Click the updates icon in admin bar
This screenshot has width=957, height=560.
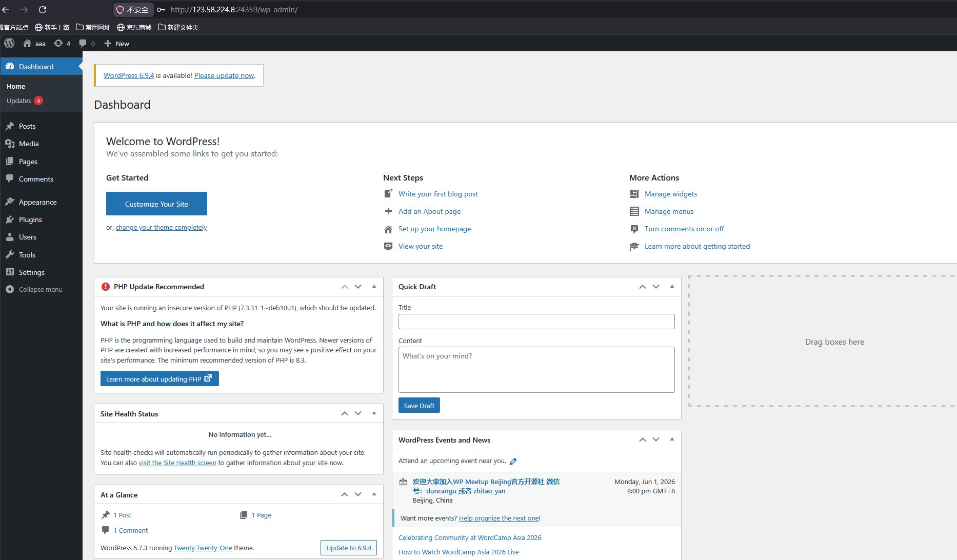(58, 44)
